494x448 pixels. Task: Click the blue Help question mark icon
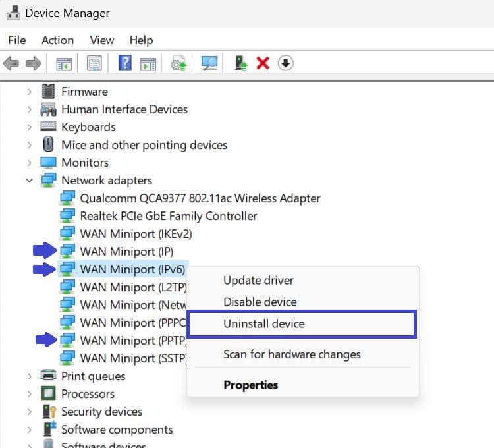[125, 63]
